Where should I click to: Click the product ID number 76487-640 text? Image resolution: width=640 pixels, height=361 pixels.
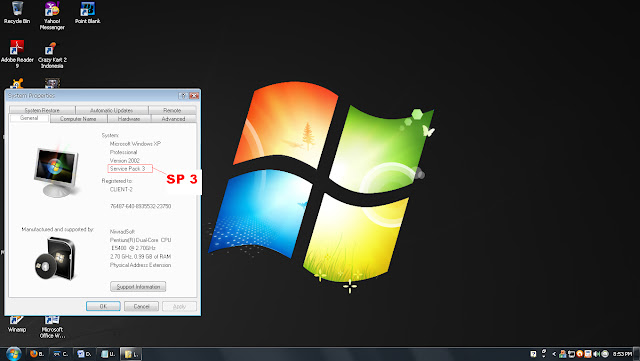click(140, 206)
